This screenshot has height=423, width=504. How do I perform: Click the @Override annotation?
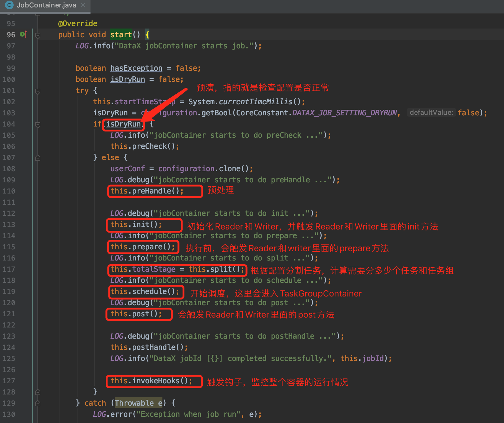pyautogui.click(x=78, y=24)
